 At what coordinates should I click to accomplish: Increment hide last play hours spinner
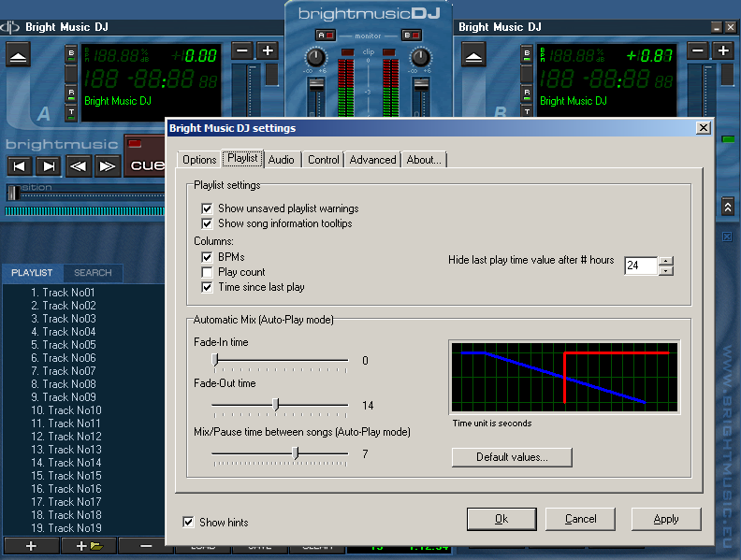[x=666, y=261]
